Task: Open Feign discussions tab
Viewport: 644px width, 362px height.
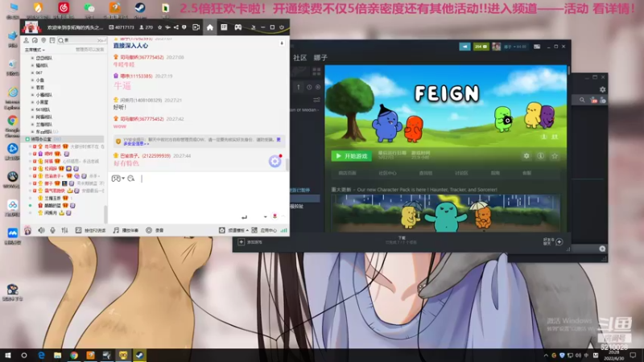Action: click(x=461, y=173)
